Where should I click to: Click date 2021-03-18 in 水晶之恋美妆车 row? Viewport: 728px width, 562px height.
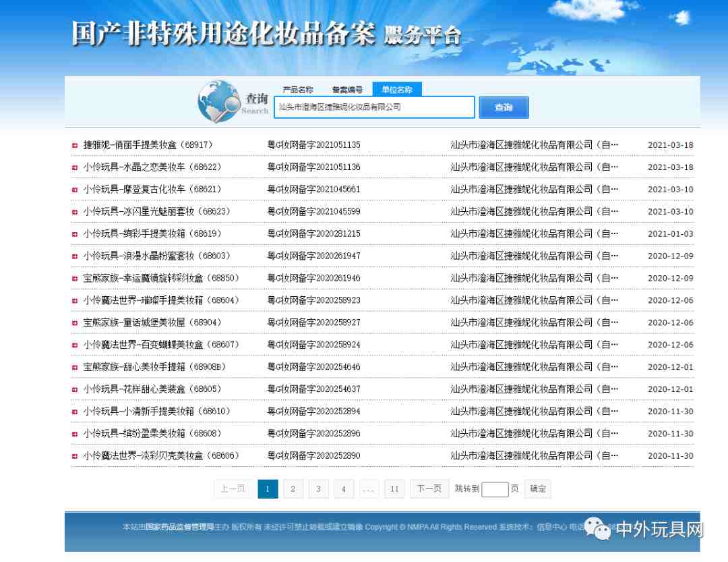[x=671, y=167]
